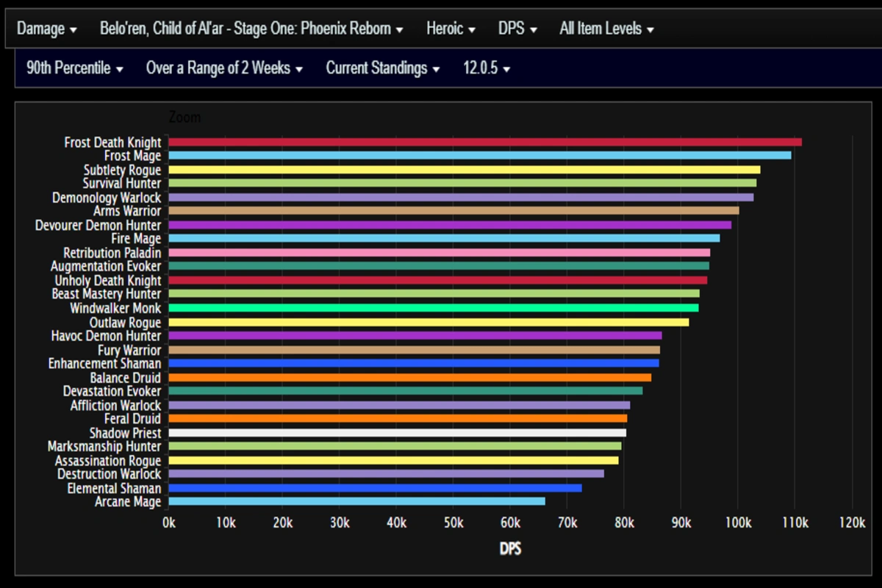The image size is (882, 588).
Task: Click the Fire Mage bar
Action: point(445,238)
